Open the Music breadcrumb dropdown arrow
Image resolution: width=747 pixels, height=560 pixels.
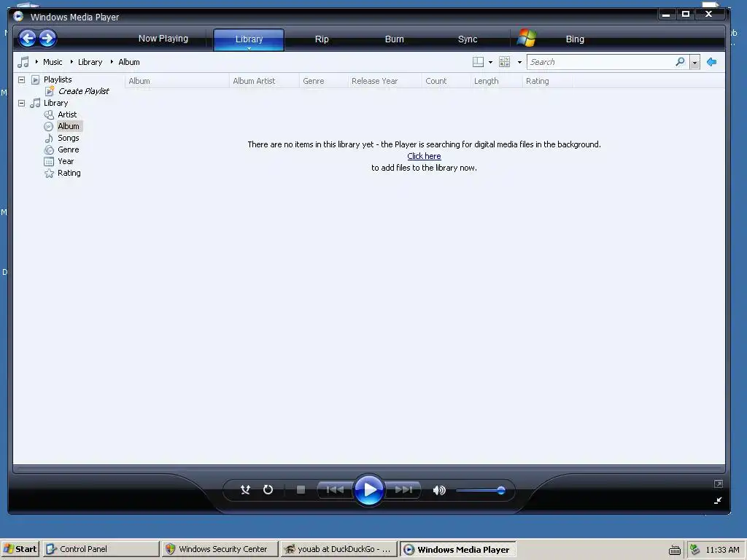[x=36, y=62]
